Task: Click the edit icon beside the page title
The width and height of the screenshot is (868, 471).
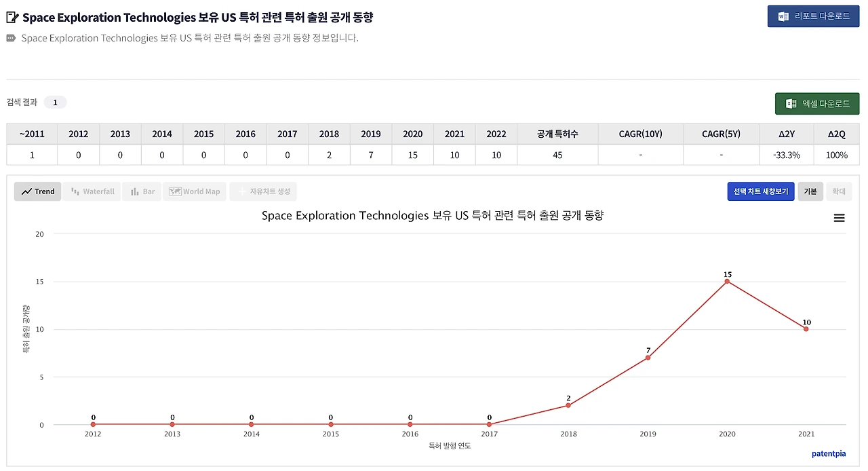Action: pos(12,18)
